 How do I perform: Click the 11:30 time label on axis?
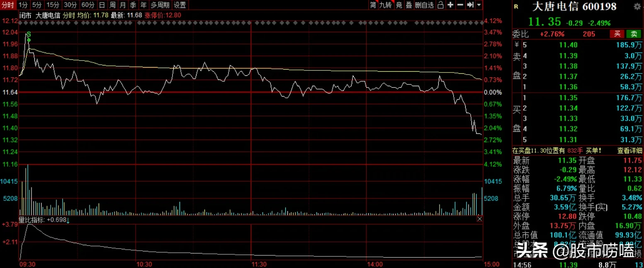click(x=259, y=264)
